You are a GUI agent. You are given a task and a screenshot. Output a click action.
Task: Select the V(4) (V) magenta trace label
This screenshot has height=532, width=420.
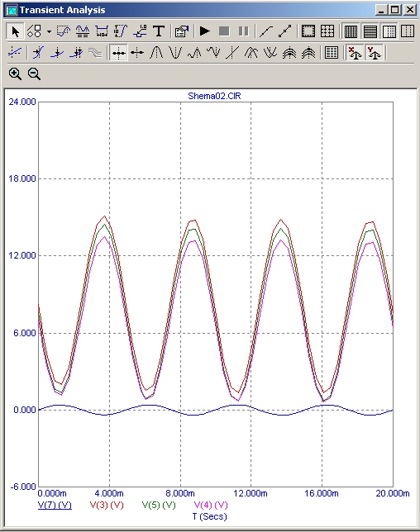click(211, 506)
